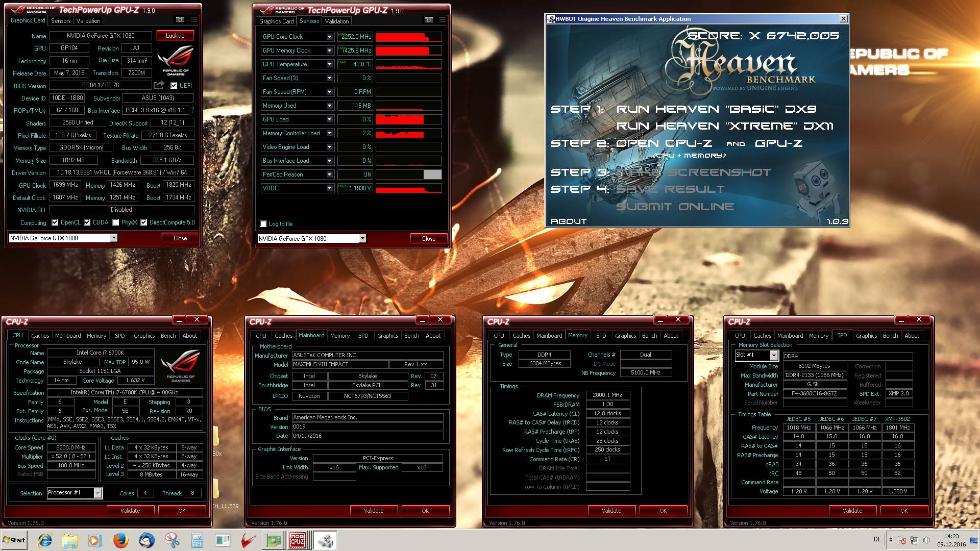Click Run Heaven "Basic" DX9 in HWBOT

(x=717, y=109)
